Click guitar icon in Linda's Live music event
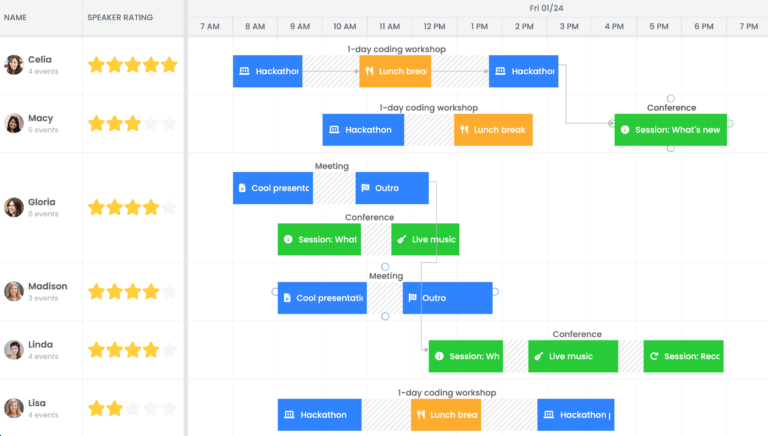This screenshot has height=436, width=768. tap(539, 356)
